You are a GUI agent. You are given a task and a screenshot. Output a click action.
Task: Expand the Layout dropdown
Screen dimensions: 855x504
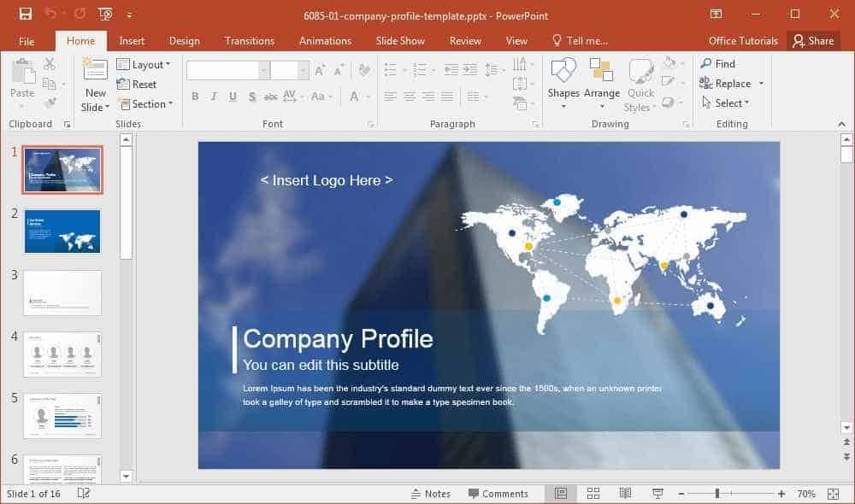click(x=144, y=64)
